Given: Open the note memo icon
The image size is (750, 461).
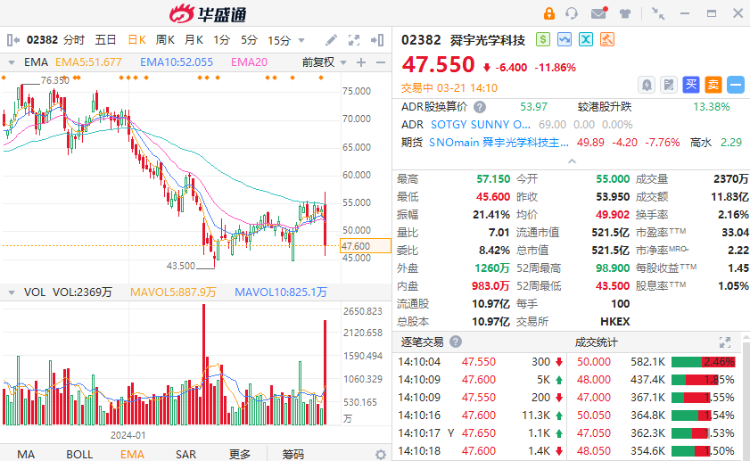Looking at the screenshot, I should (669, 85).
